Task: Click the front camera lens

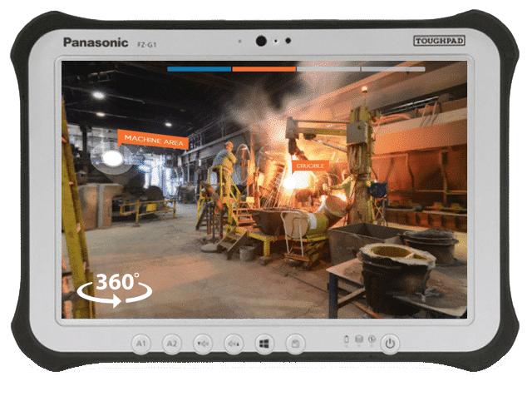Action: coord(261,41)
